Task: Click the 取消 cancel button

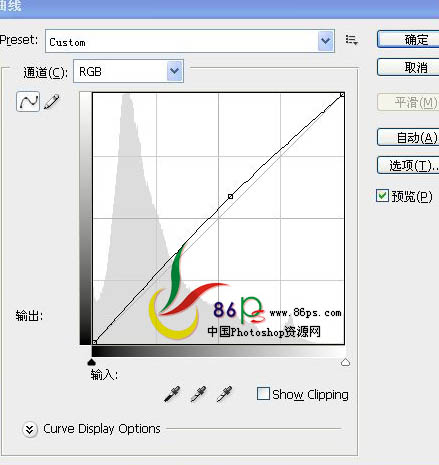Action: 408,67
